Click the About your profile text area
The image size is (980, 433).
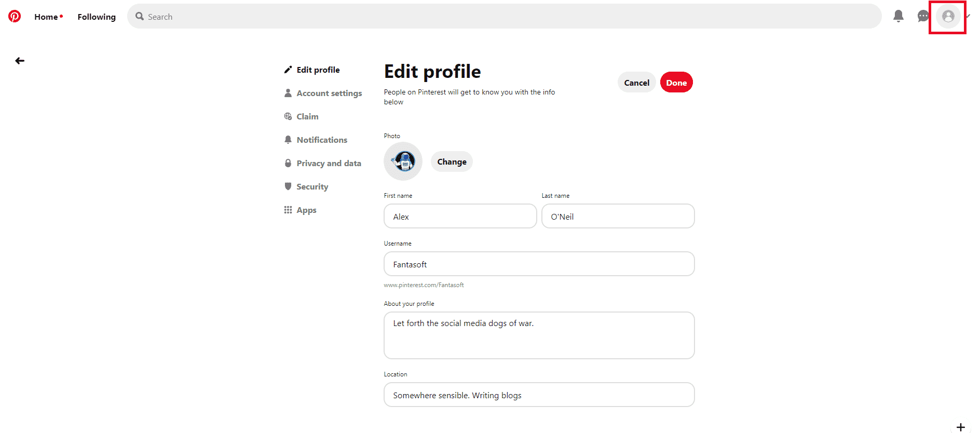(539, 335)
